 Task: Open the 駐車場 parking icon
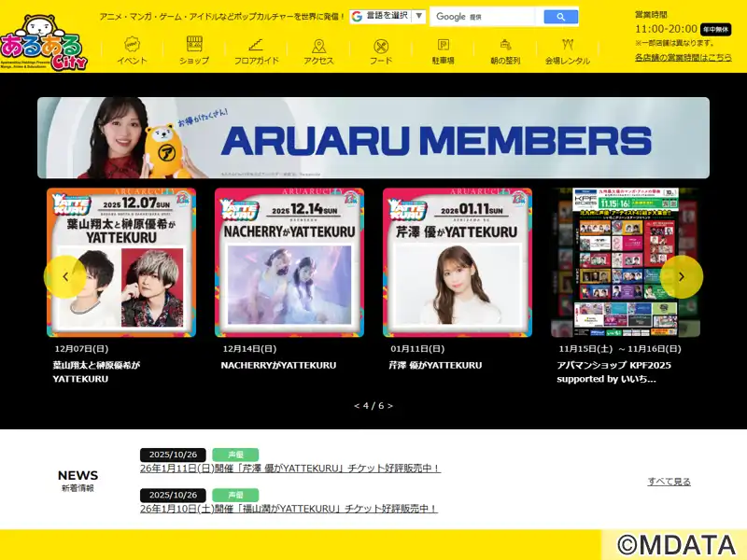[443, 47]
